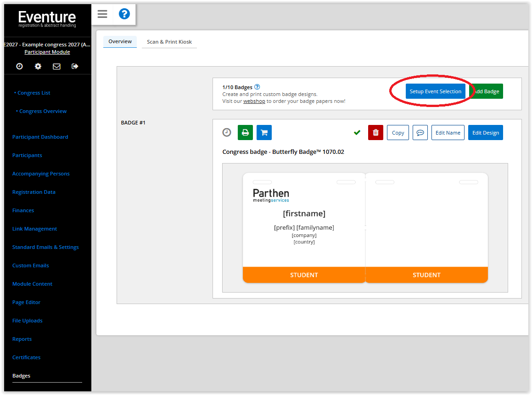Screen dimensions: 532x395
Task: Select the Overview tab
Action: pos(120,41)
